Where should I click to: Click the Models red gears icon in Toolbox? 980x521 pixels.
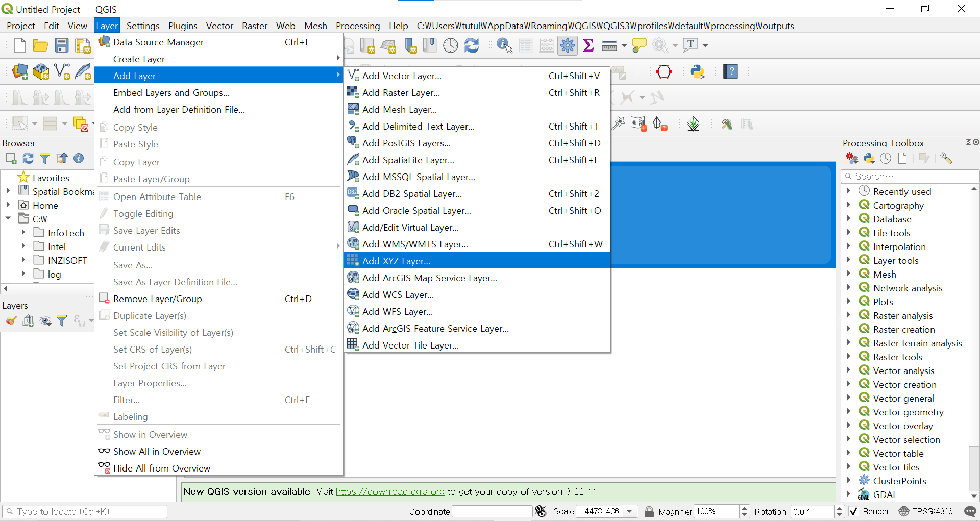click(852, 158)
